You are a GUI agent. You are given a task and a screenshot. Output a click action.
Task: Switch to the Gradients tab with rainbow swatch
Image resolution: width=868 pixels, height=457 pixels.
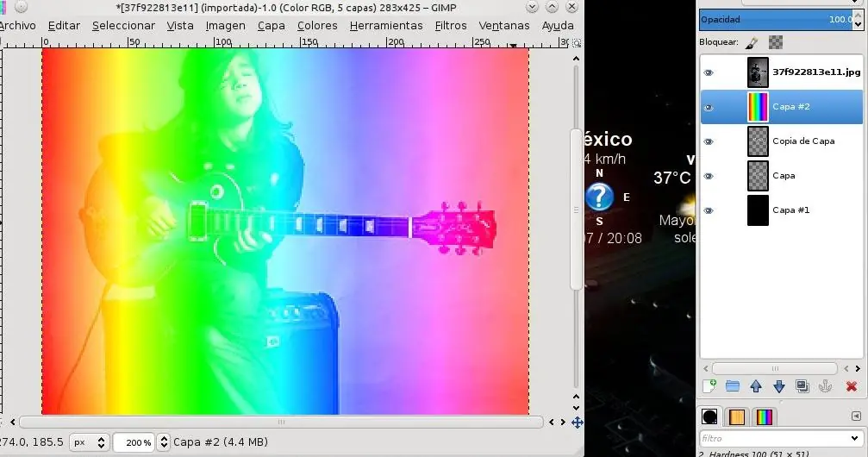tap(764, 416)
